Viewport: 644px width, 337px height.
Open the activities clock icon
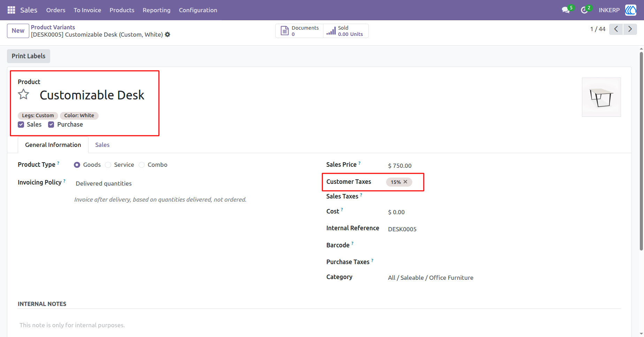click(x=584, y=10)
